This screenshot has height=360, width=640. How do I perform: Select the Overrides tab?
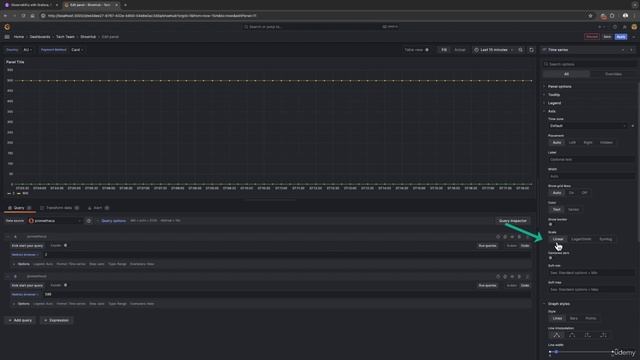tap(613, 74)
